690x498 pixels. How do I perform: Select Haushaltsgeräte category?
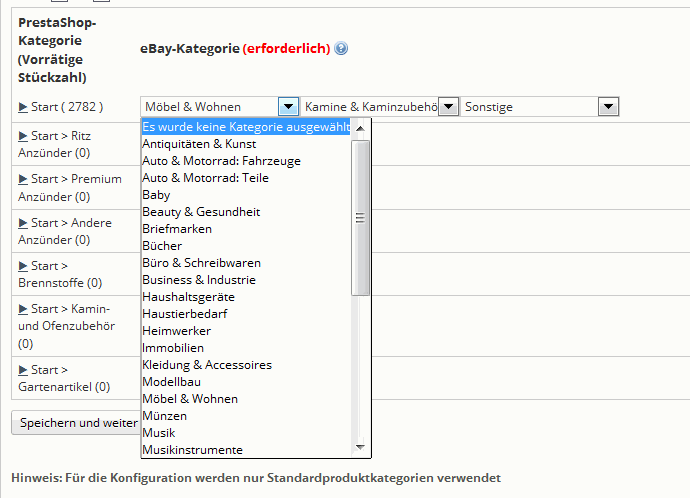click(246, 297)
